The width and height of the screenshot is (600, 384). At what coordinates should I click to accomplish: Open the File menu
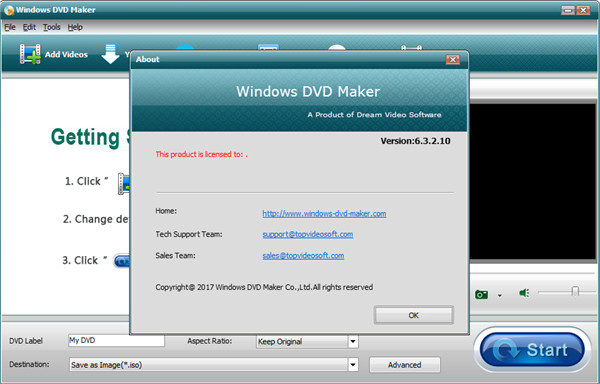pos(10,27)
